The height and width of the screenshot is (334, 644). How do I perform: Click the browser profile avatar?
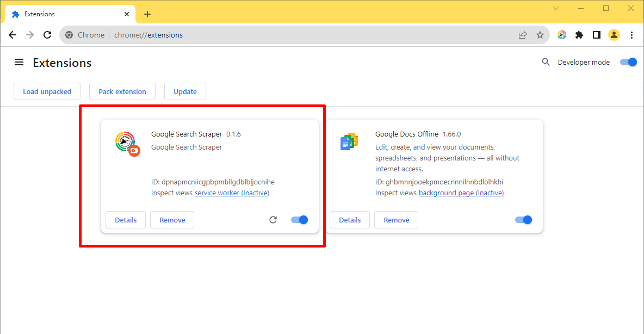[x=614, y=35]
